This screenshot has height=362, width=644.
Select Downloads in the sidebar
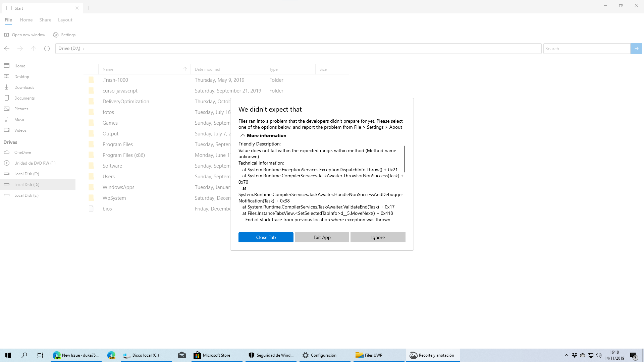pyautogui.click(x=23, y=87)
